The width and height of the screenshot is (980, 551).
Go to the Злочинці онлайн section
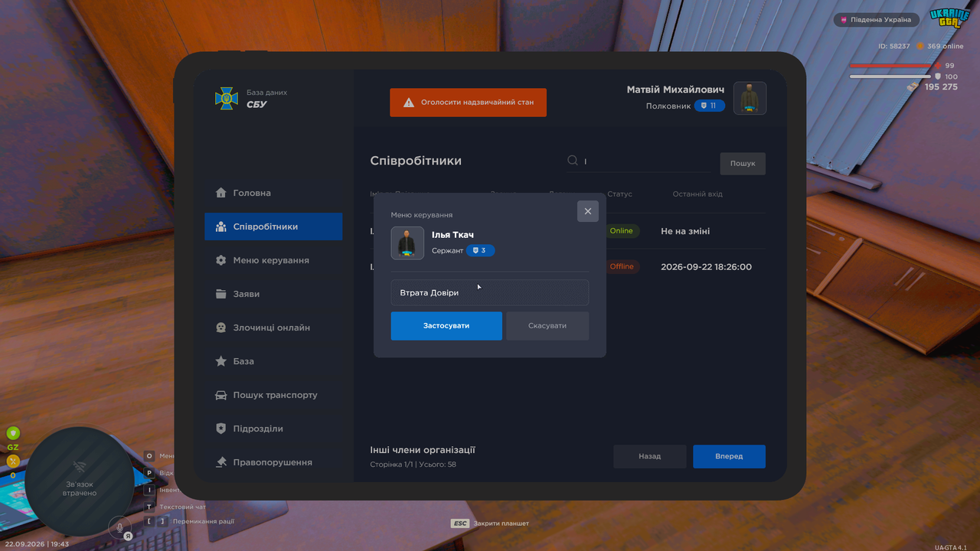[x=273, y=328]
